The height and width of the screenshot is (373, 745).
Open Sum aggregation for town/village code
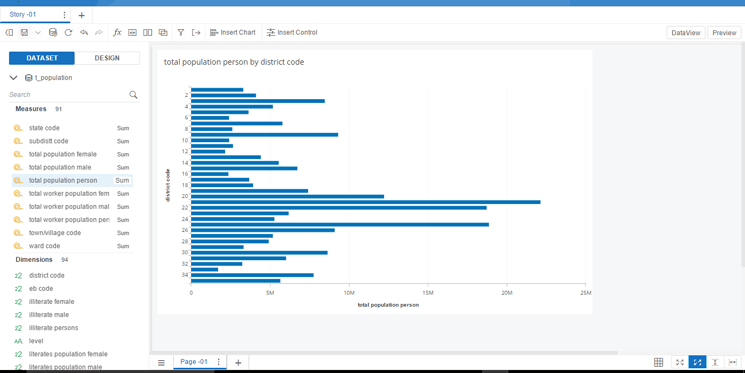(123, 233)
